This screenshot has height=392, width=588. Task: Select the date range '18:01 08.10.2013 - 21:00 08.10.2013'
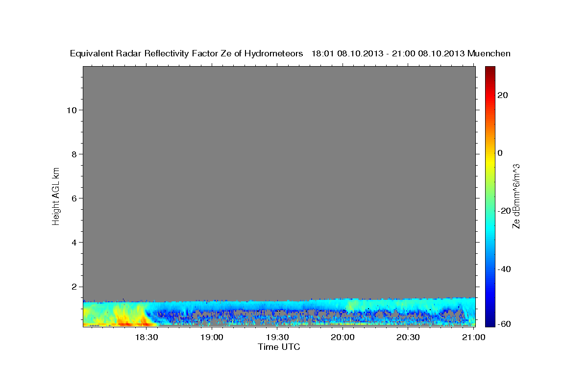click(x=388, y=54)
